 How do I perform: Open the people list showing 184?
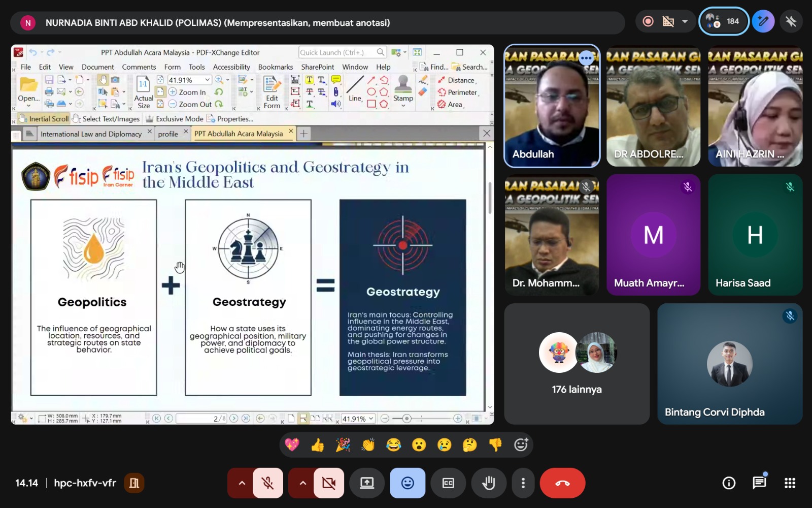point(724,21)
